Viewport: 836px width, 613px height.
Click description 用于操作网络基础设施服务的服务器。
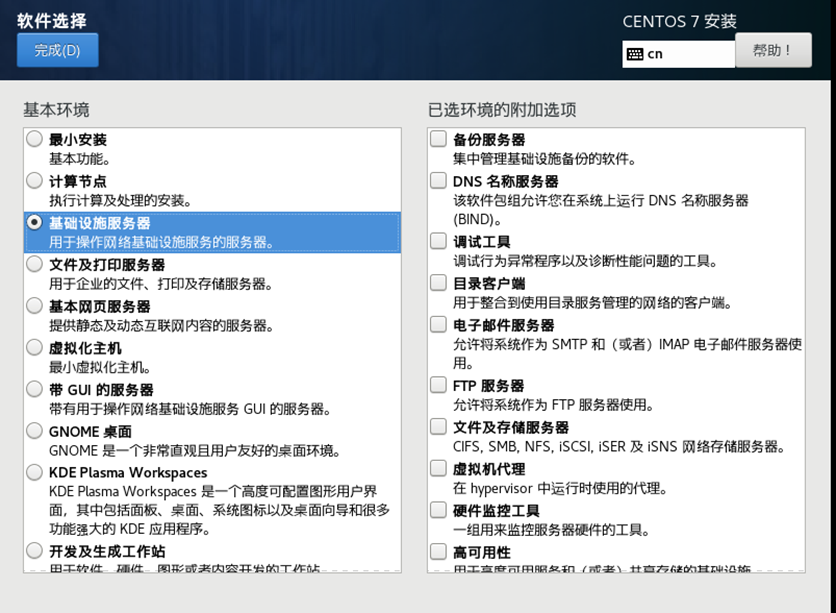tap(162, 242)
